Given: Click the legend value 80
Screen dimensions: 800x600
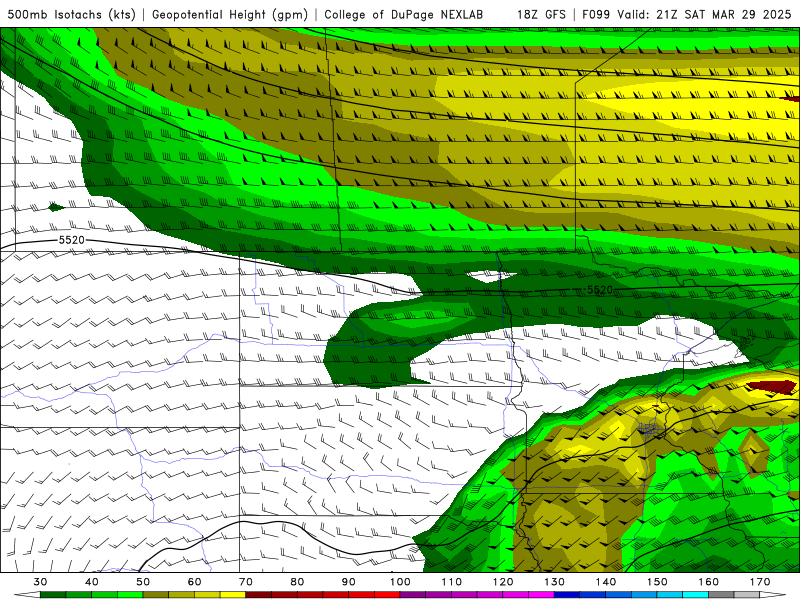Looking at the screenshot, I should pyautogui.click(x=297, y=582).
